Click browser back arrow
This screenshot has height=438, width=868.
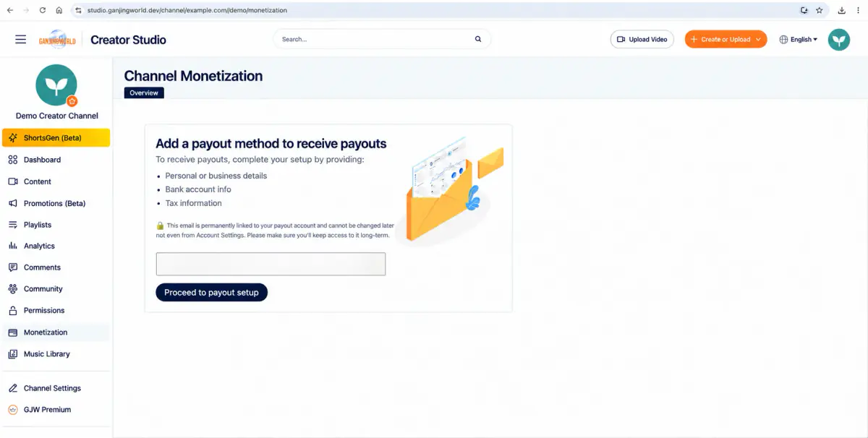pyautogui.click(x=9, y=11)
